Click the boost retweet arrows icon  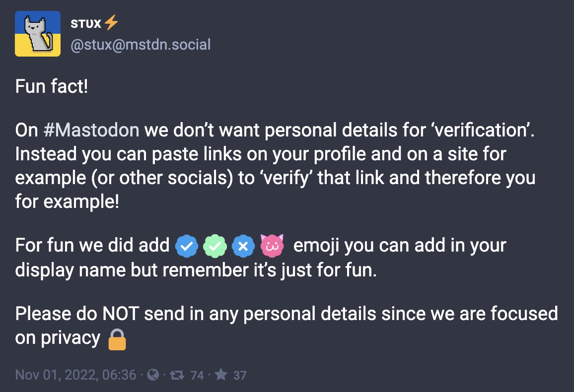pos(177,375)
